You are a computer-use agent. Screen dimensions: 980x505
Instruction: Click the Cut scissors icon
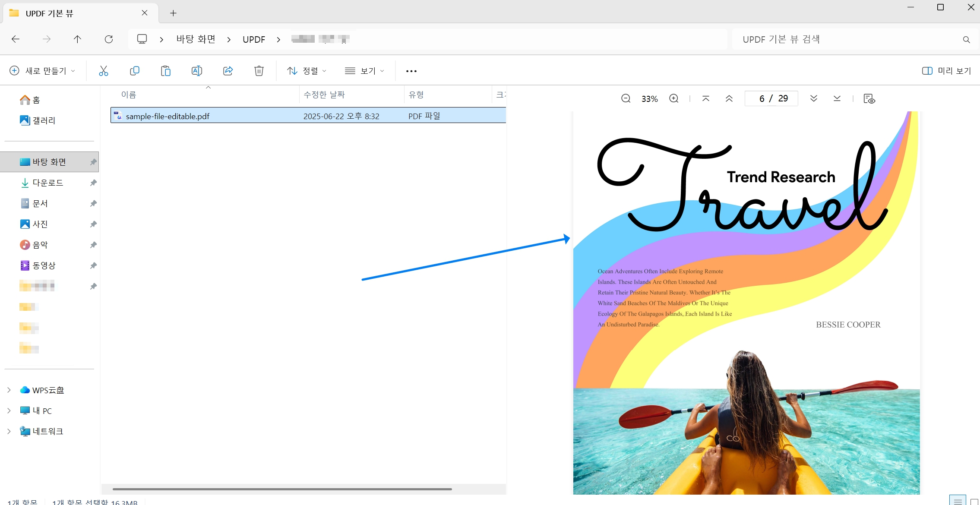tap(104, 71)
